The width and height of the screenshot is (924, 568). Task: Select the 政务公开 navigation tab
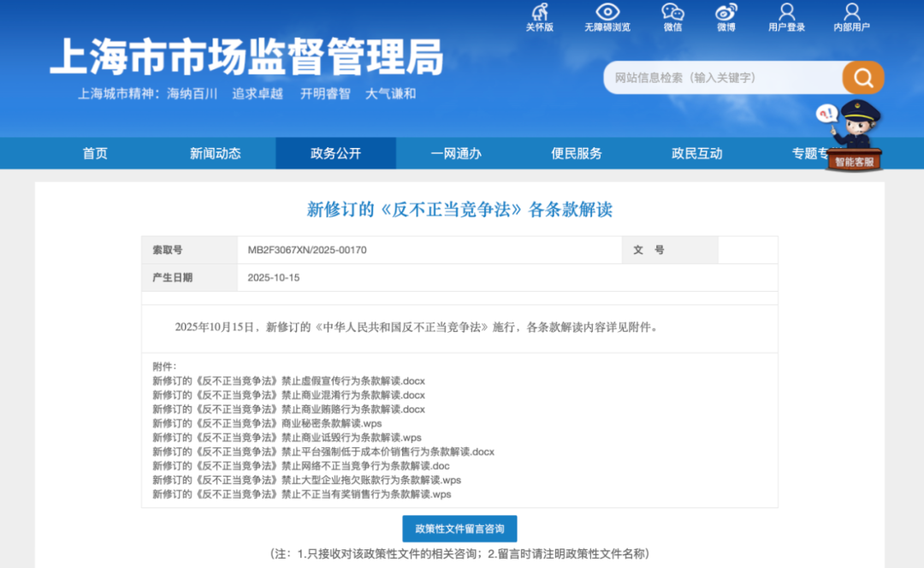point(335,154)
